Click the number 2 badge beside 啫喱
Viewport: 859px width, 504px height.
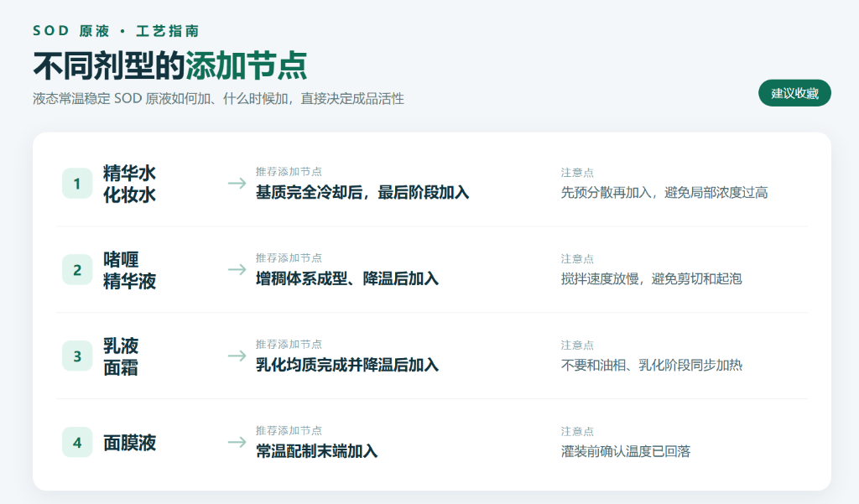click(77, 269)
